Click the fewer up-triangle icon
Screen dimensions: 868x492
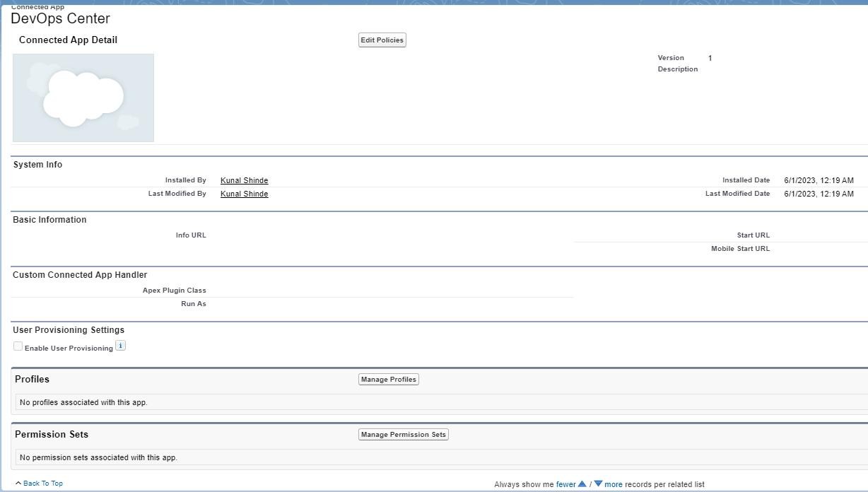point(582,484)
